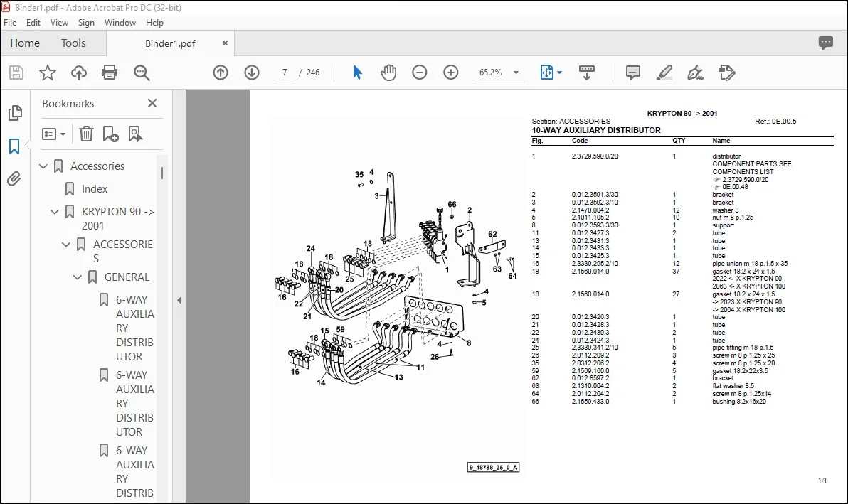Zoom in with plus button
The image size is (848, 504).
(x=450, y=73)
